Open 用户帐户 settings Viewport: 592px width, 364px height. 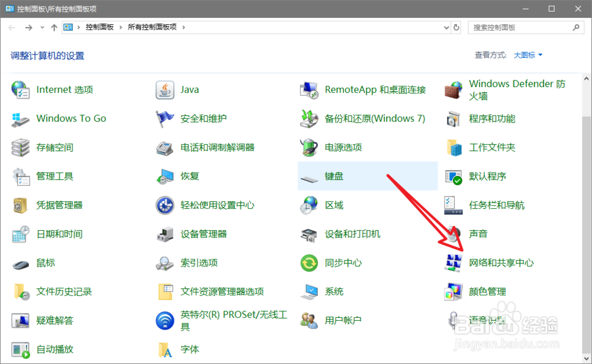[x=340, y=320]
